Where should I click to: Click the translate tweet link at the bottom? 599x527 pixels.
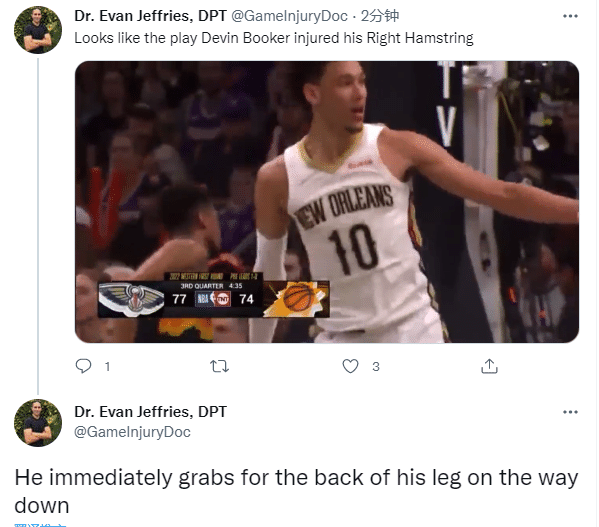[x=40, y=525]
